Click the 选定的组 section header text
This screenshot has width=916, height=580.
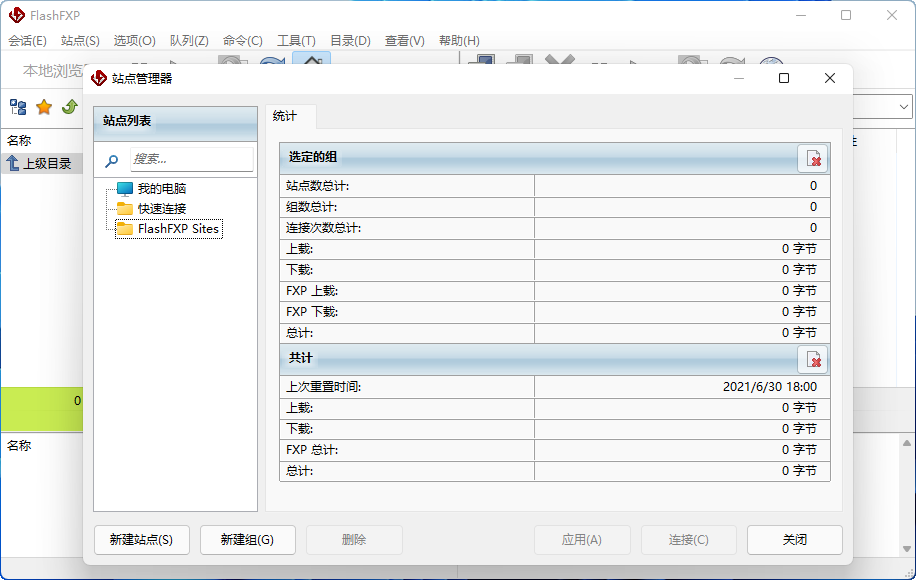coord(313,157)
